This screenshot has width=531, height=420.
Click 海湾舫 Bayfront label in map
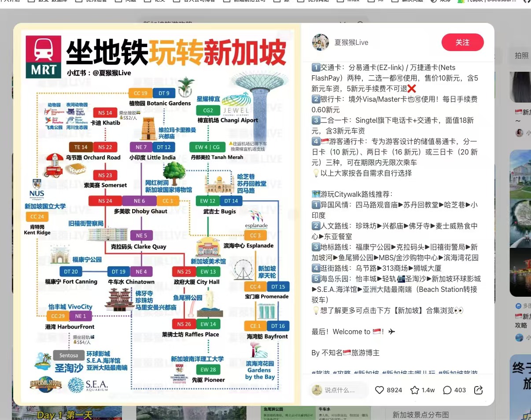267,336
